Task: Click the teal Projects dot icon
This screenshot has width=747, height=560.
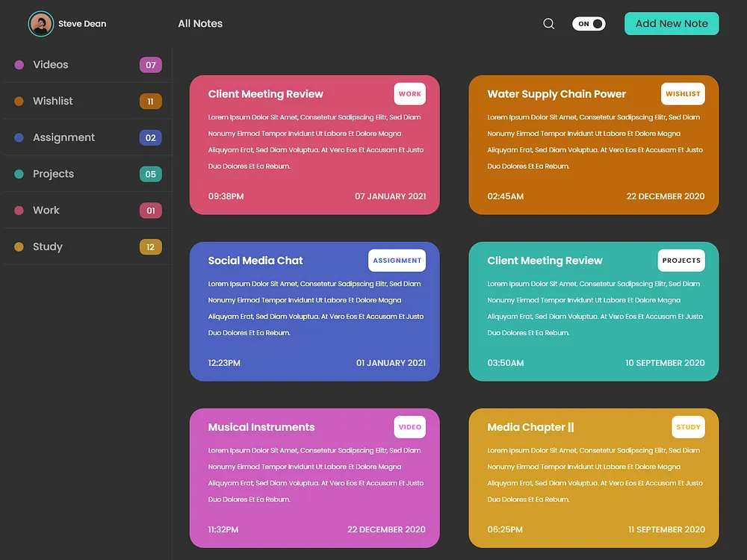Action: pos(19,173)
